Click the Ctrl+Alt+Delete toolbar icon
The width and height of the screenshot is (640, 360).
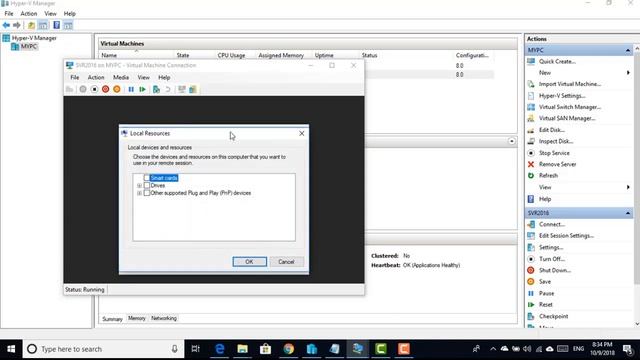(69, 89)
